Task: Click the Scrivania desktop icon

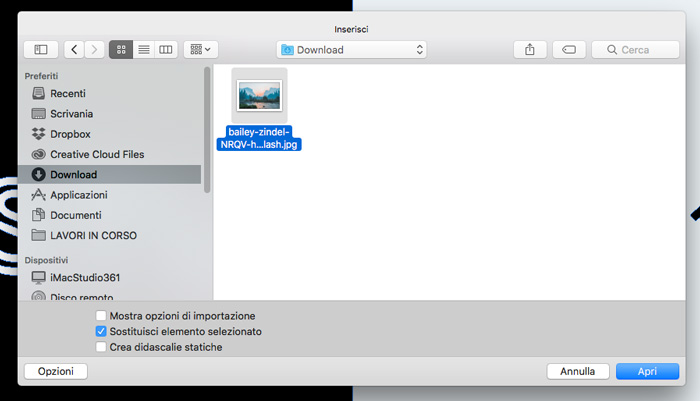Action: click(38, 113)
